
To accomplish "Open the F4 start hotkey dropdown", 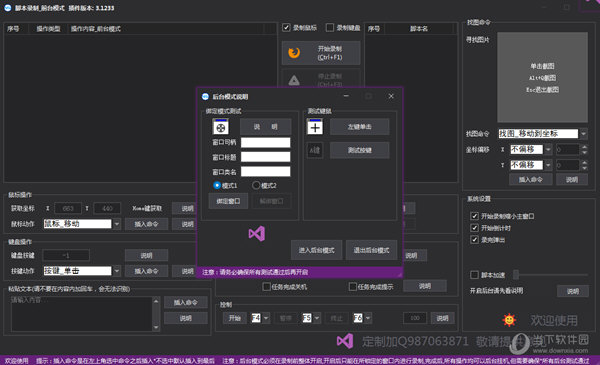I will coord(266,318).
